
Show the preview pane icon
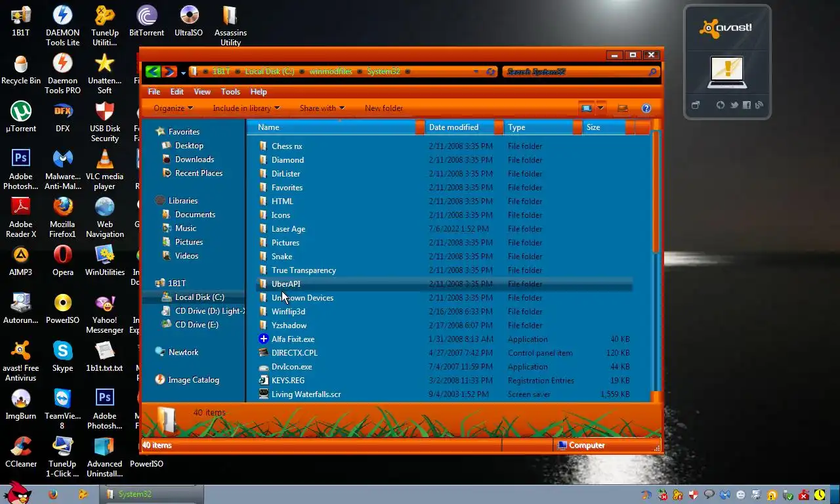point(623,108)
